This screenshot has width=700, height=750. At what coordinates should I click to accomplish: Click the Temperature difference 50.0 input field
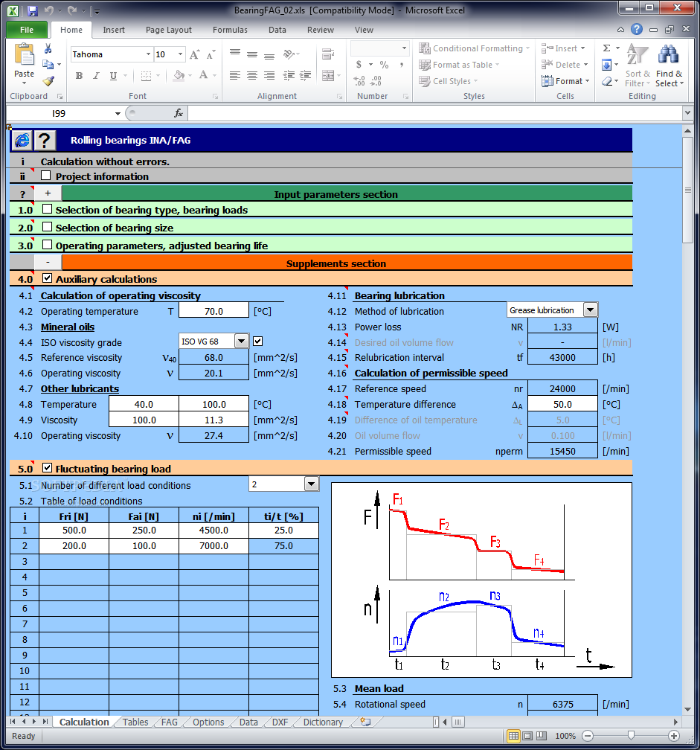(562, 404)
